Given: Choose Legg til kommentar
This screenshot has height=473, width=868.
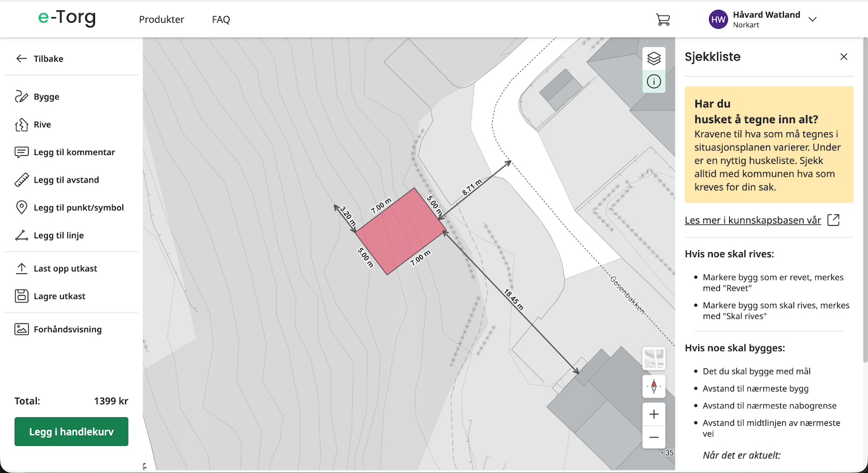Looking at the screenshot, I should click(x=74, y=152).
